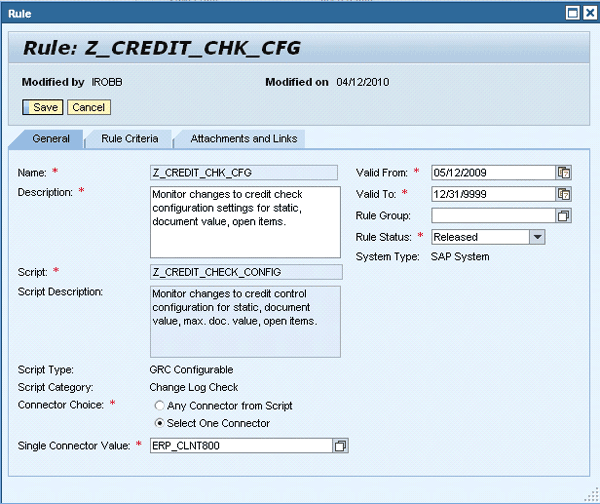Click the Script field Z_CREDIT_CHECK_CONFIG
Screen dimensions: 600x504
(245, 272)
